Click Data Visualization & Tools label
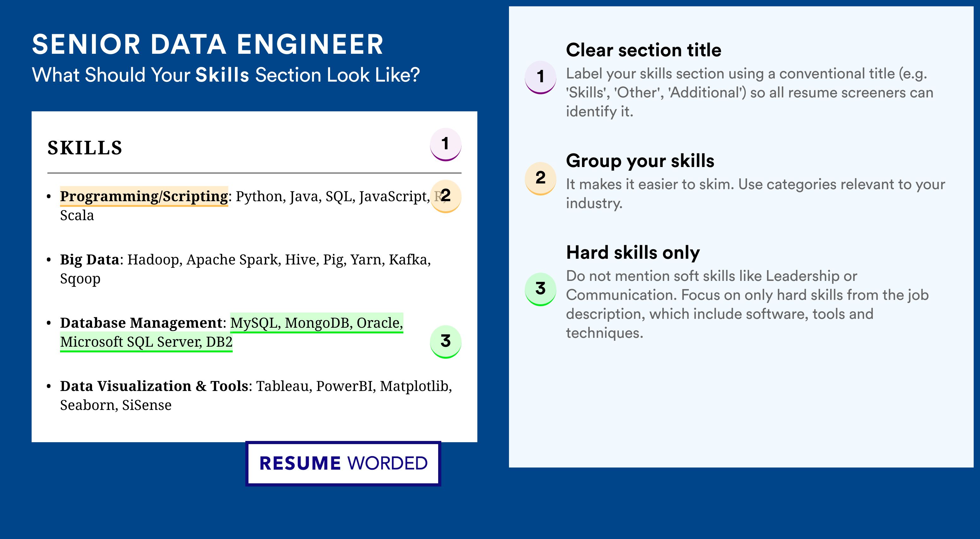The image size is (980, 539). (154, 386)
